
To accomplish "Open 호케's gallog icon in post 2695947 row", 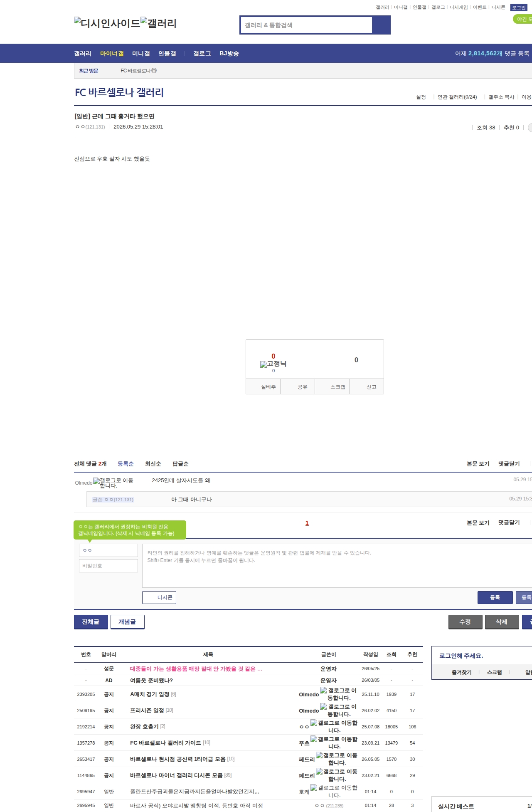I will pos(334,792).
